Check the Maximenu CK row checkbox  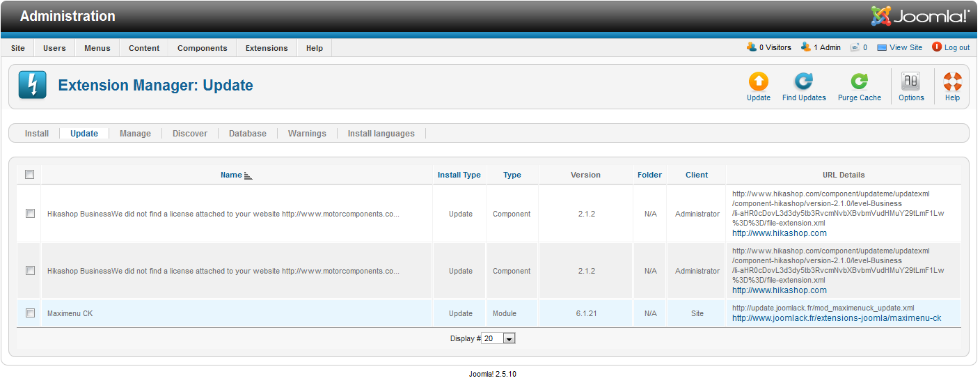pos(30,313)
